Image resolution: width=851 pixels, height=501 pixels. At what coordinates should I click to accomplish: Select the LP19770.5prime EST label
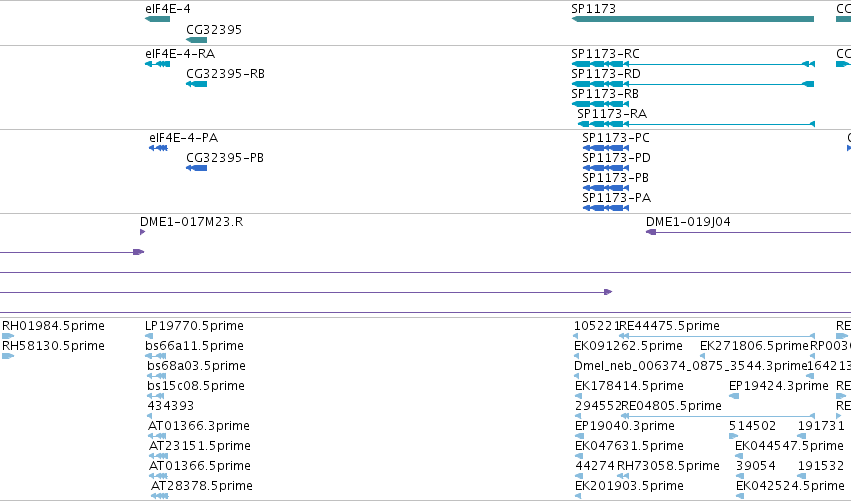coord(194,326)
